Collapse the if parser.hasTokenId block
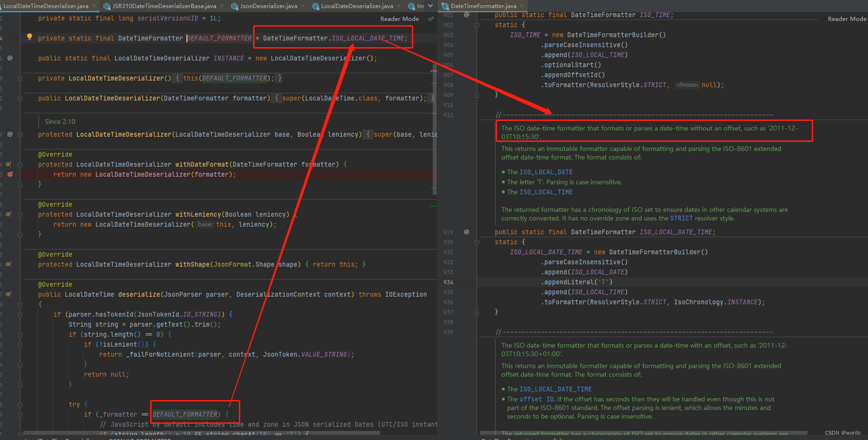 (x=20, y=314)
